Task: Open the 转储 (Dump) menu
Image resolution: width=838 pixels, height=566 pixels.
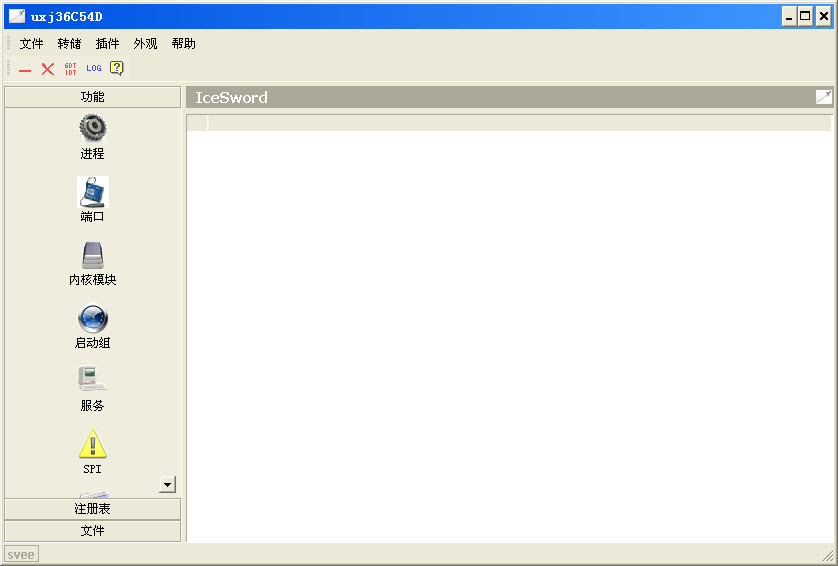Action: [69, 44]
